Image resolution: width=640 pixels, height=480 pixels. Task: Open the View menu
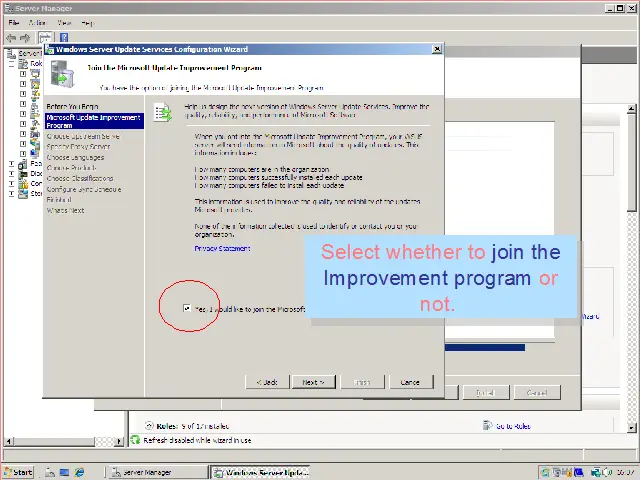pos(64,22)
